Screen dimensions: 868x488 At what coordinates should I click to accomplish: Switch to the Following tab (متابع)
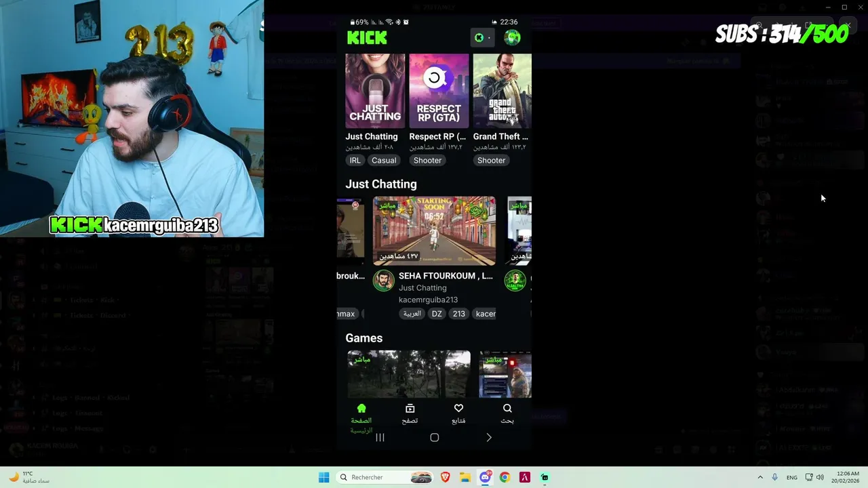point(458,413)
